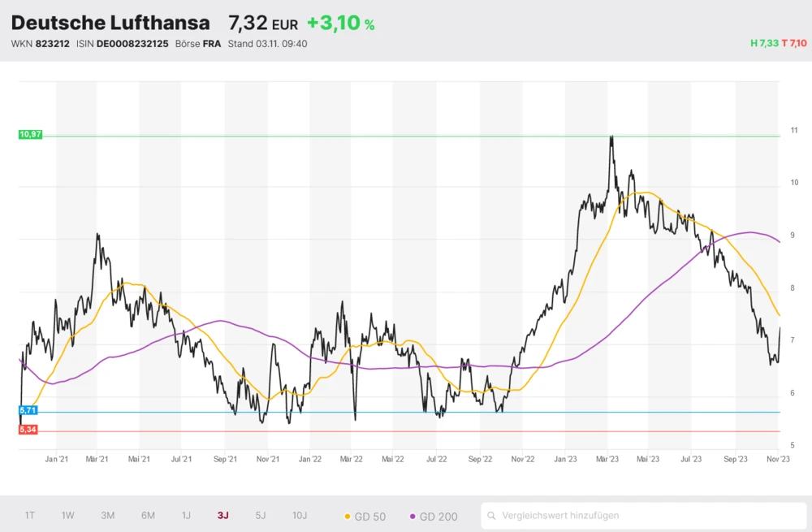Viewport: 812px width, 532px height.
Task: Click the Deutsche Lufthansa stock title
Action: click(110, 23)
